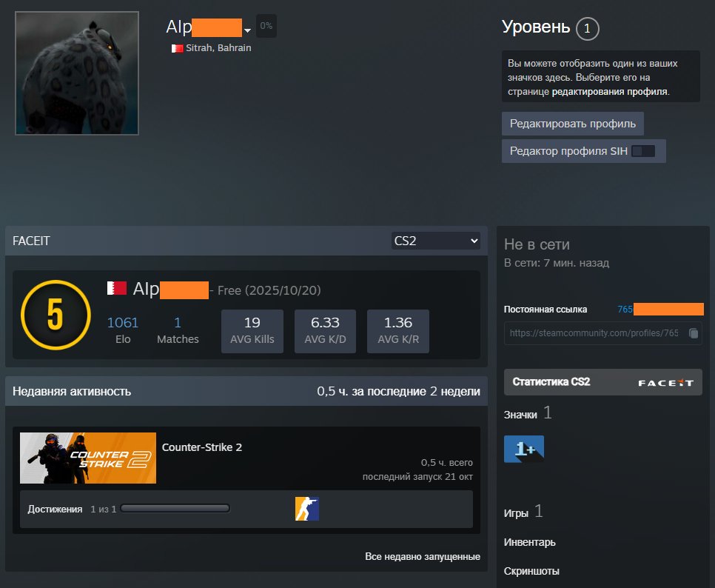715x588 pixels.
Task: Open the Скриншоты section
Action: [x=531, y=571]
